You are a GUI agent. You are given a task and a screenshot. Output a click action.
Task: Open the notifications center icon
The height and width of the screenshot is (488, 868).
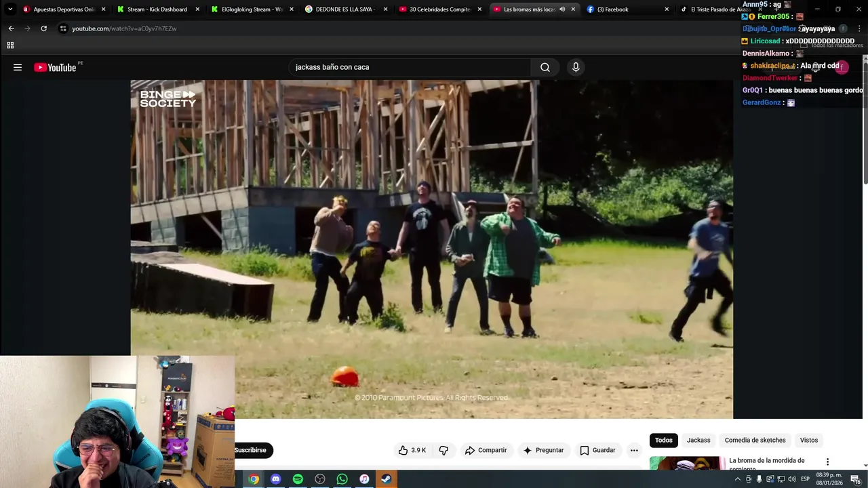855,479
